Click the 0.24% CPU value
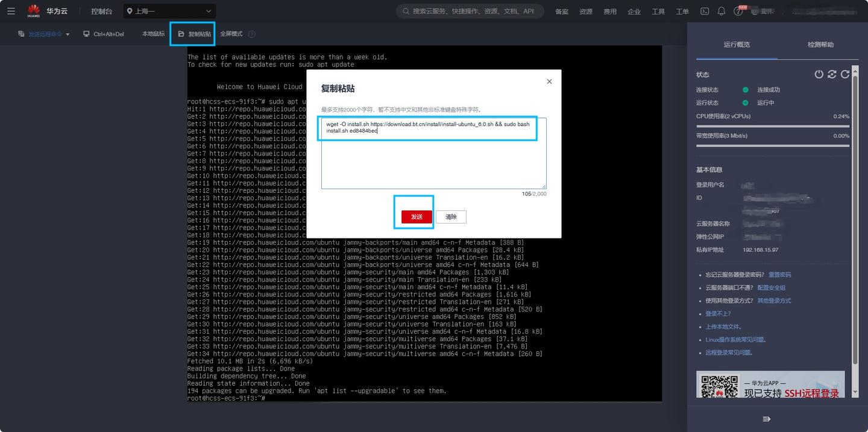Screen dimensions: 868x432 (841, 116)
